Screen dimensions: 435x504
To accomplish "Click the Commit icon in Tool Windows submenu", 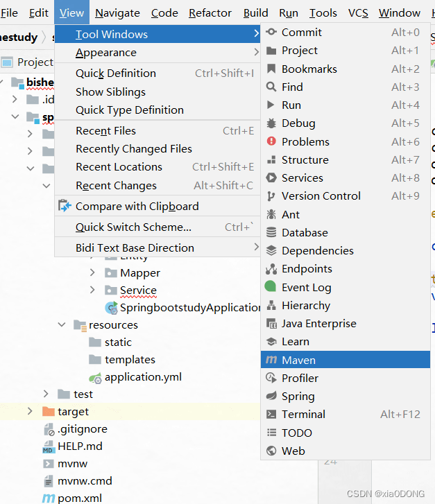I will pos(271,32).
